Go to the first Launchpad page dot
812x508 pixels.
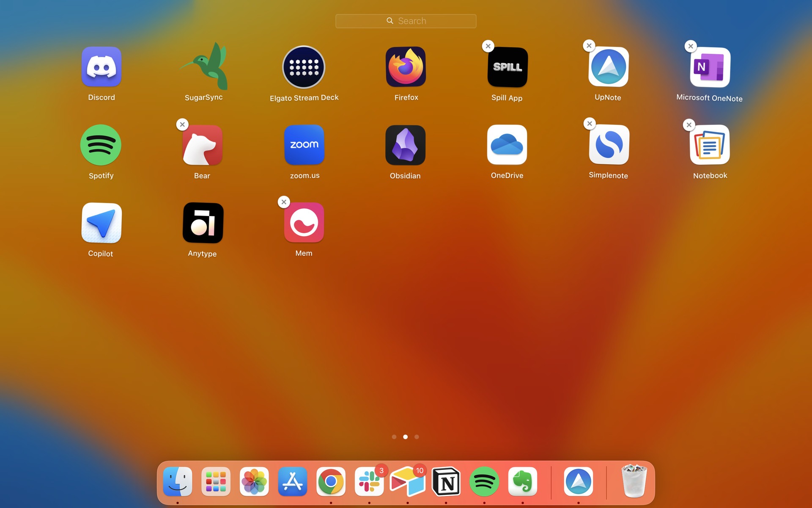[x=394, y=437]
